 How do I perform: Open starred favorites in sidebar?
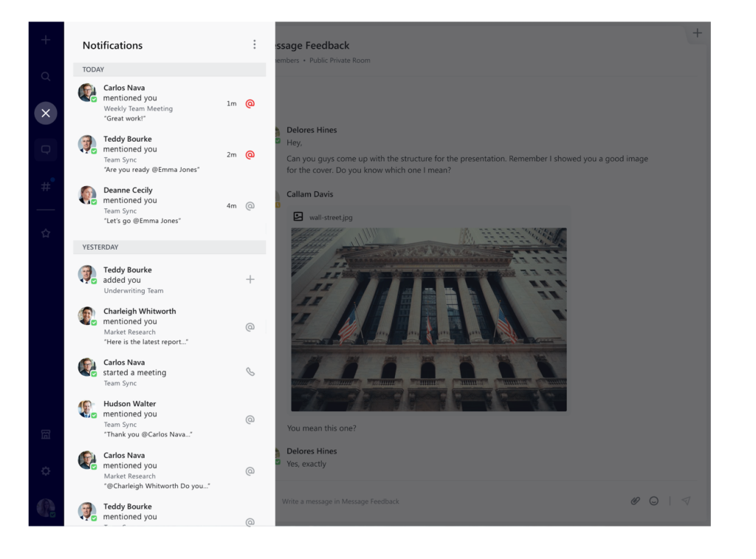point(46,233)
